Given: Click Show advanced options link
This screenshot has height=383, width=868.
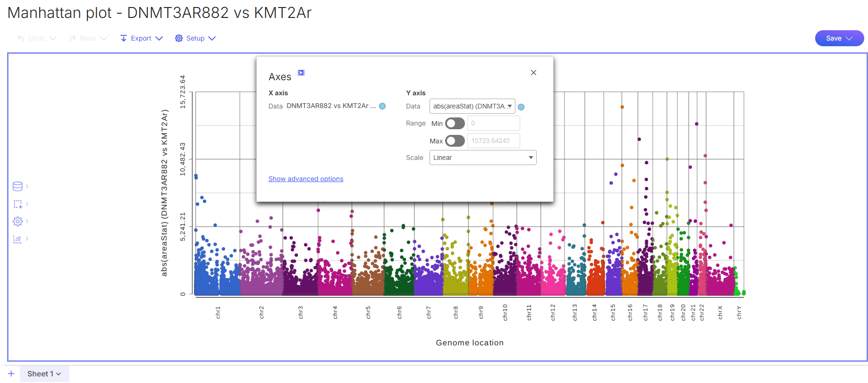Looking at the screenshot, I should coord(306,179).
